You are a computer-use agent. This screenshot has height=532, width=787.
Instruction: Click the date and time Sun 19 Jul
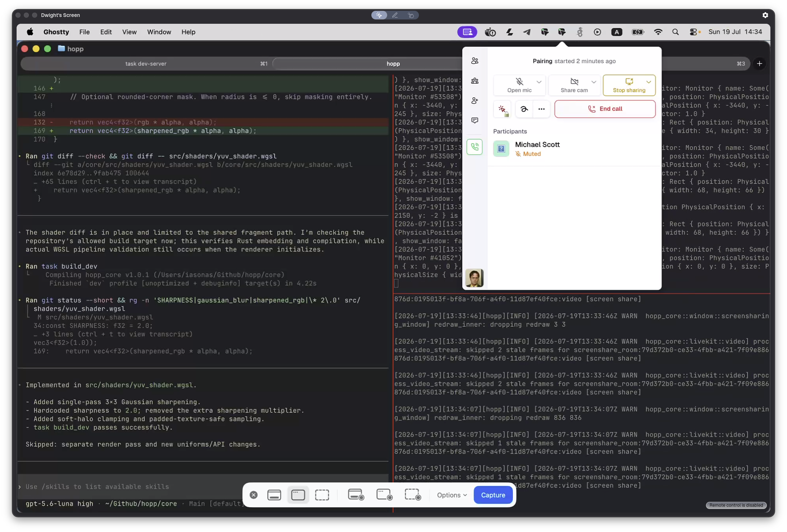click(x=735, y=32)
